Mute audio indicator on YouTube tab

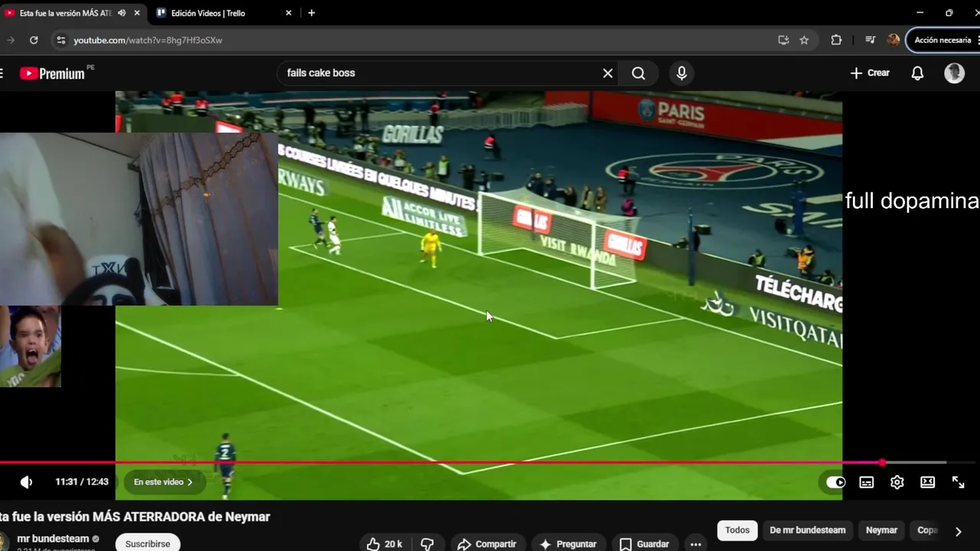pyautogui.click(x=122, y=13)
